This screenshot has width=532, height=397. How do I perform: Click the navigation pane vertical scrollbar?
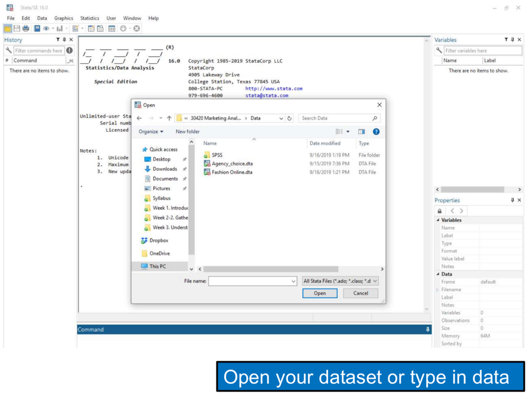coord(192,200)
